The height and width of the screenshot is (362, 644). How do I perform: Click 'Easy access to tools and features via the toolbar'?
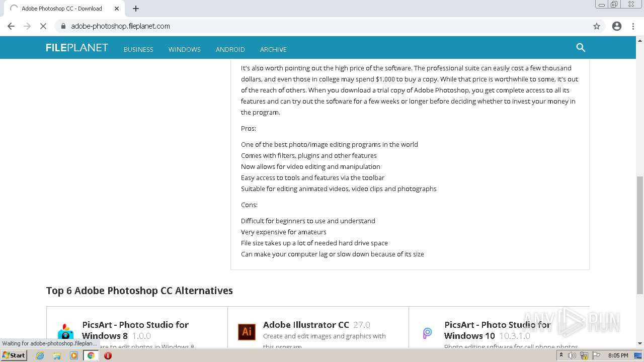pos(312,177)
